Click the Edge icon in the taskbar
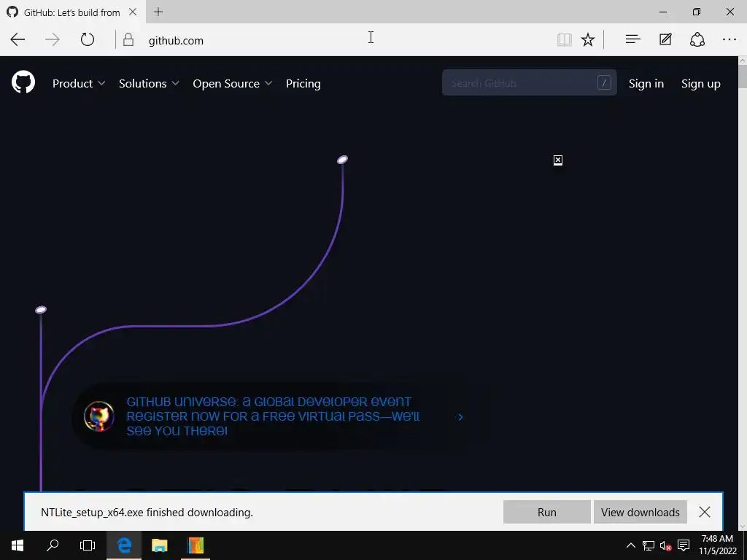 [x=124, y=545]
